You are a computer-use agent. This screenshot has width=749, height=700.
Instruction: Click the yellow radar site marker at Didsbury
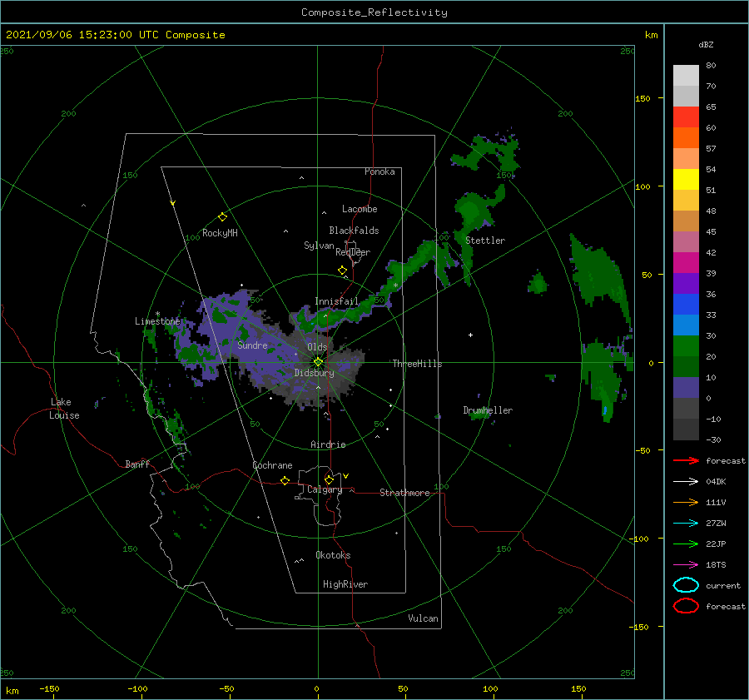(318, 362)
